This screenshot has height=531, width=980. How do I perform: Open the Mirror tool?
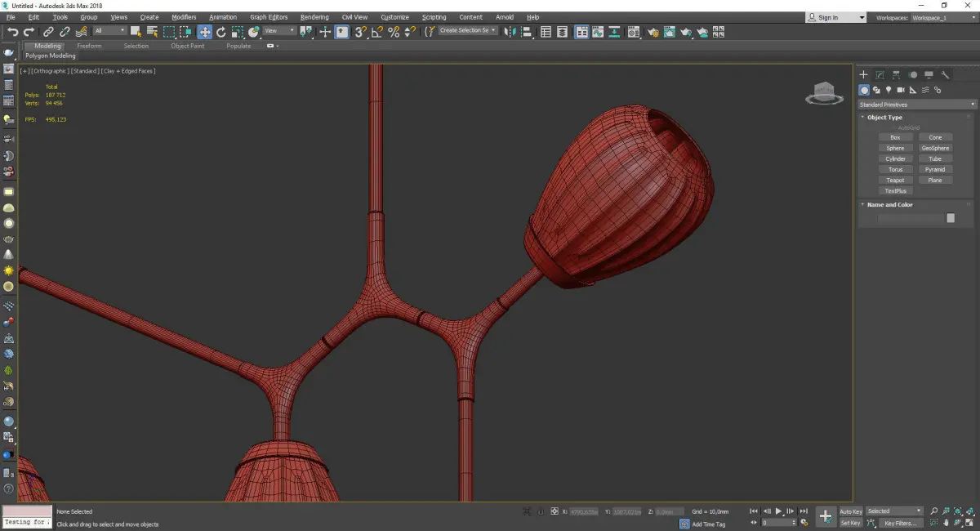[509, 32]
